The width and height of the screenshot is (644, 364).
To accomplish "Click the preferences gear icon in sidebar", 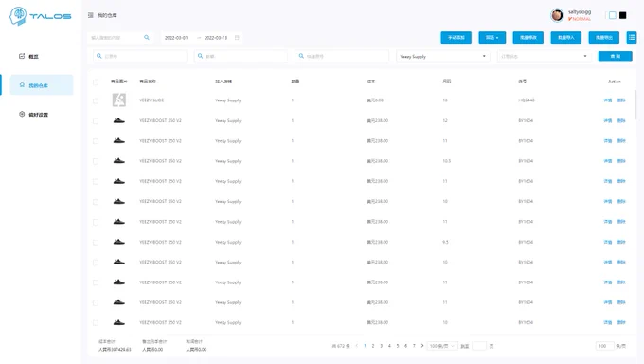I will (22, 114).
